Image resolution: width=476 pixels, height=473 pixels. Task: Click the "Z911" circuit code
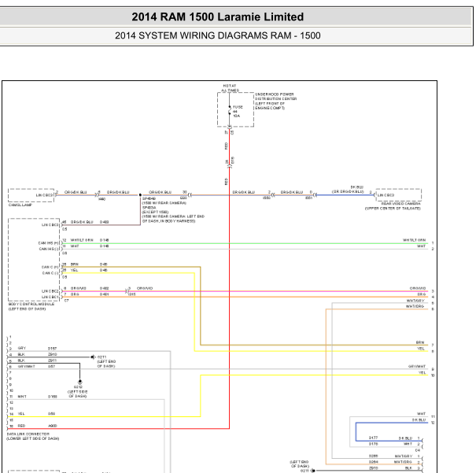click(52, 360)
